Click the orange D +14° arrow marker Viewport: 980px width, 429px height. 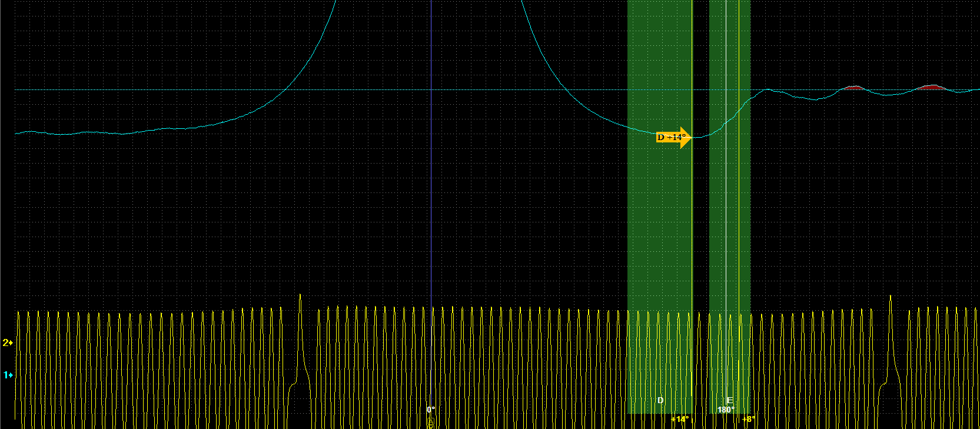point(673,138)
